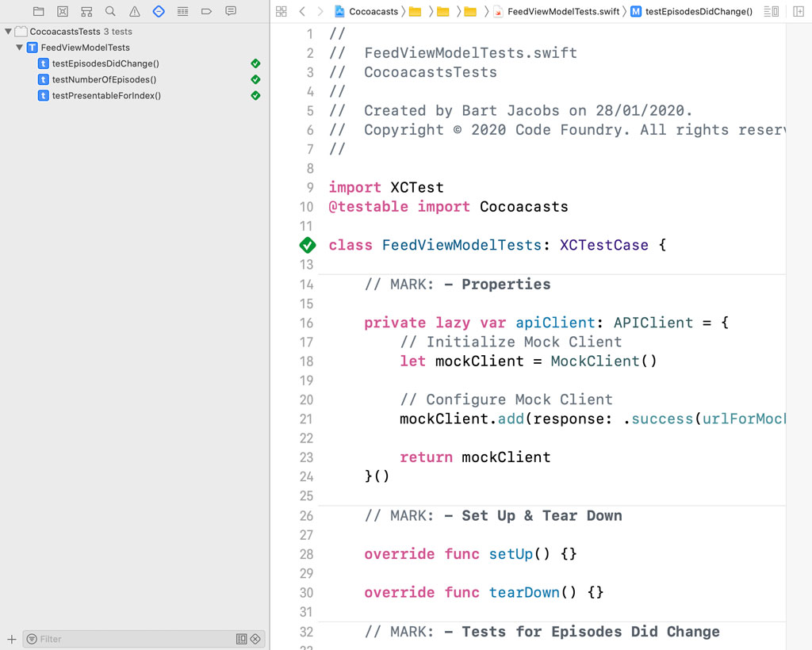Run tests via the gutter diamond on line 12

pos(308,245)
